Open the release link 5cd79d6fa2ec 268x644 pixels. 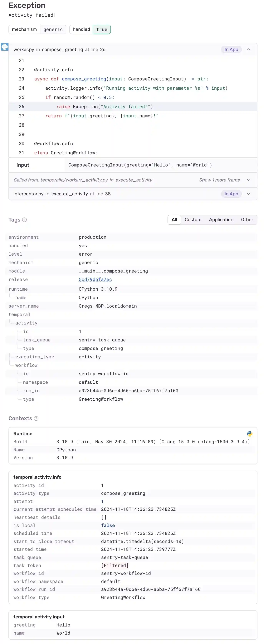point(95,279)
